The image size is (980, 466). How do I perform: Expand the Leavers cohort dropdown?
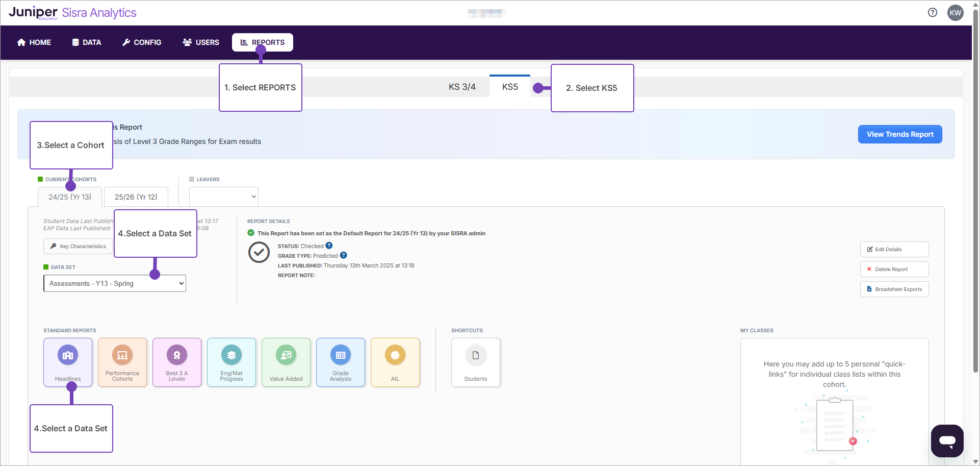(223, 197)
